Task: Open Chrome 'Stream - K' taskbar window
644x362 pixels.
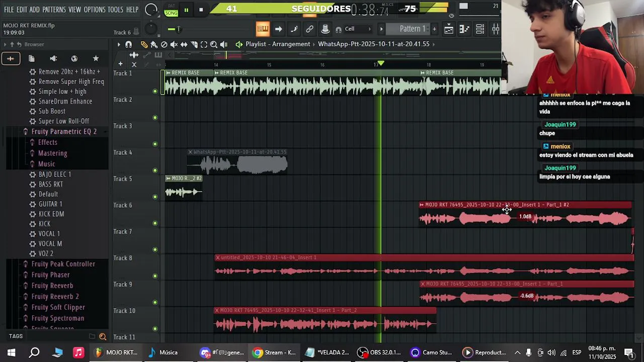Action: [x=275, y=352]
